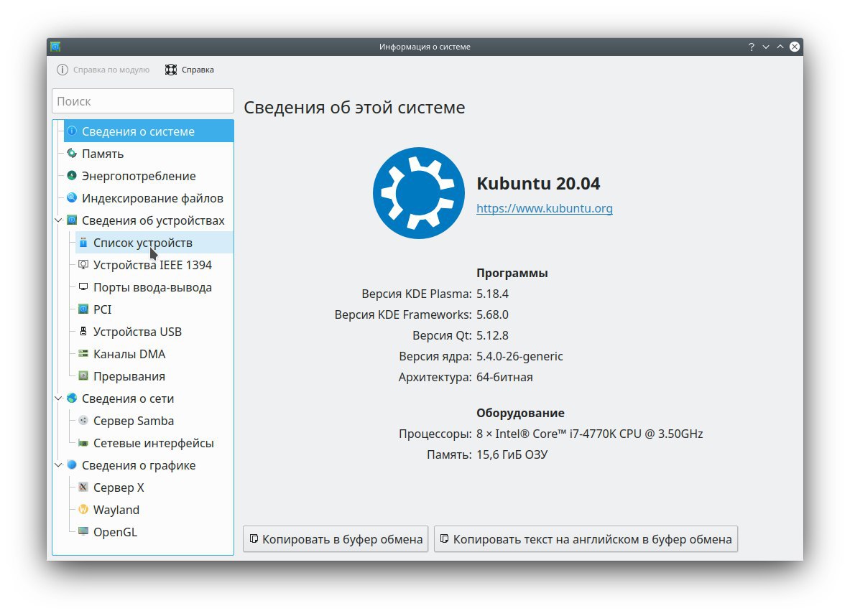Click the application icon in the title bar
This screenshot has width=850, height=616.
(55, 47)
